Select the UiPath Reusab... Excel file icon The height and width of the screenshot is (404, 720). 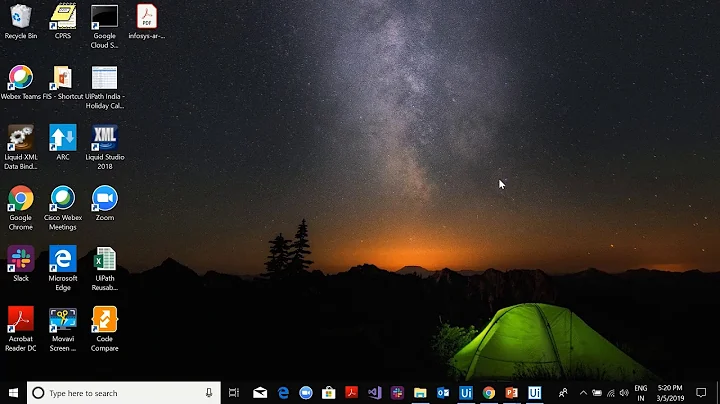click(x=105, y=268)
